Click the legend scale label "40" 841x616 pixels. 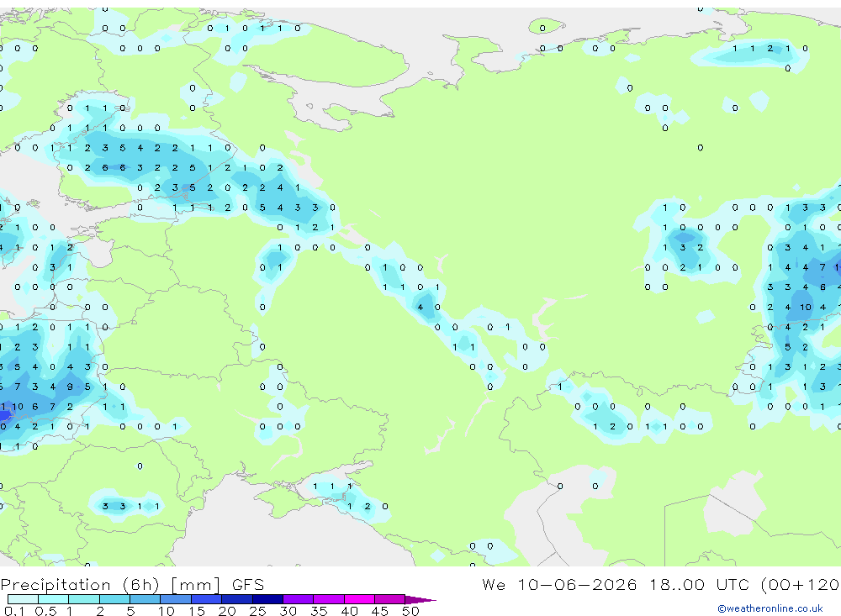tap(349, 611)
